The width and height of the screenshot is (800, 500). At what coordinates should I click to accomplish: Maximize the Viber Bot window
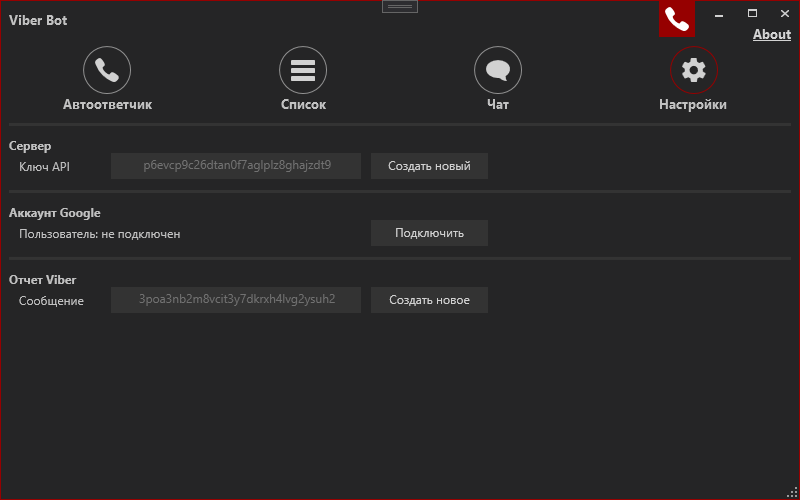(752, 14)
